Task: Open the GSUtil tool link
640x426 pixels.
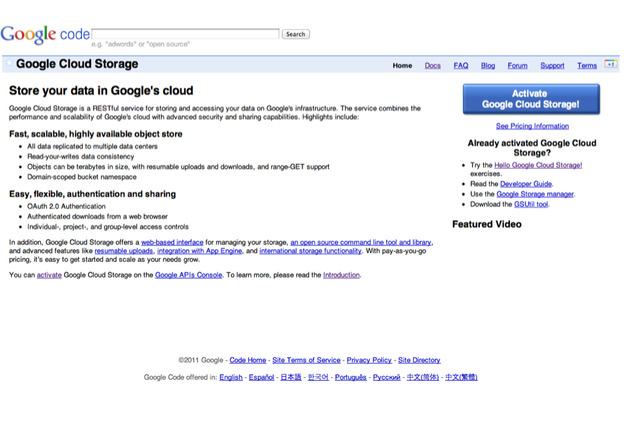Action: click(x=531, y=204)
